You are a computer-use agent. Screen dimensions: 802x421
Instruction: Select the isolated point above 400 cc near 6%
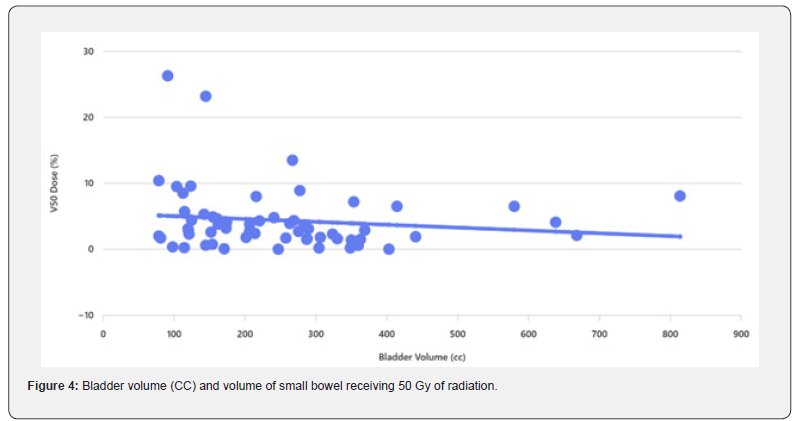[x=397, y=206]
